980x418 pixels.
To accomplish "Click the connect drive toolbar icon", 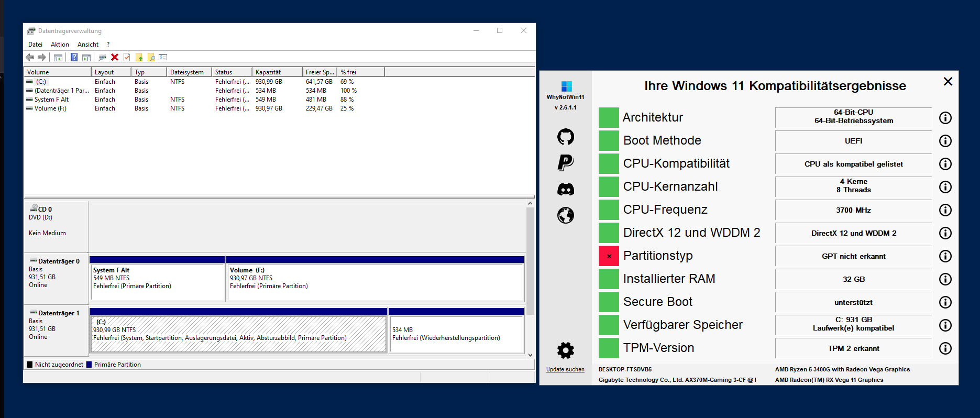I will (102, 57).
